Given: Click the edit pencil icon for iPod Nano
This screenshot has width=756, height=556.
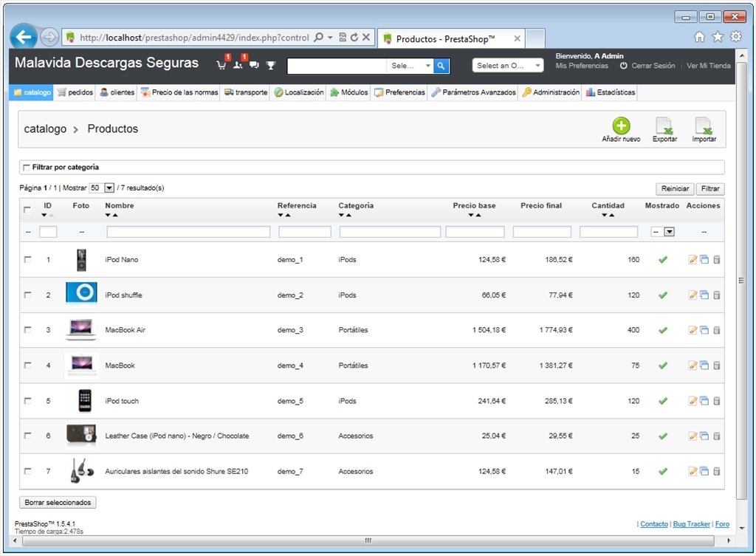Looking at the screenshot, I should (693, 259).
